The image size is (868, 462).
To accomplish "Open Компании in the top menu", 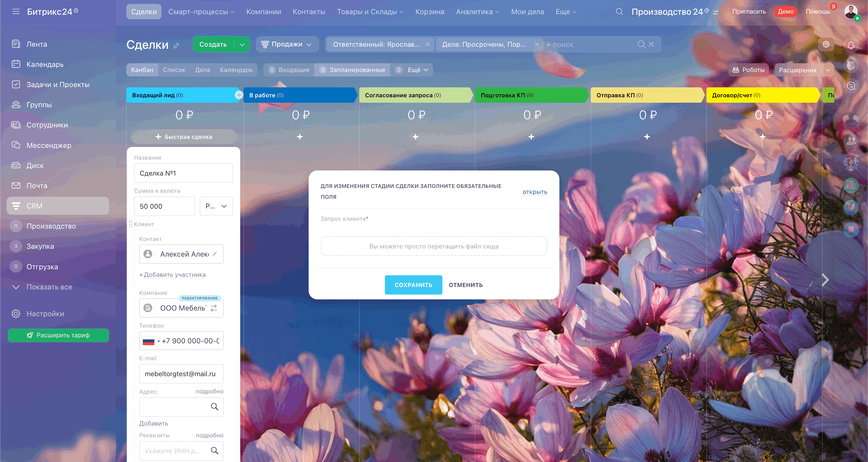I will click(x=263, y=12).
